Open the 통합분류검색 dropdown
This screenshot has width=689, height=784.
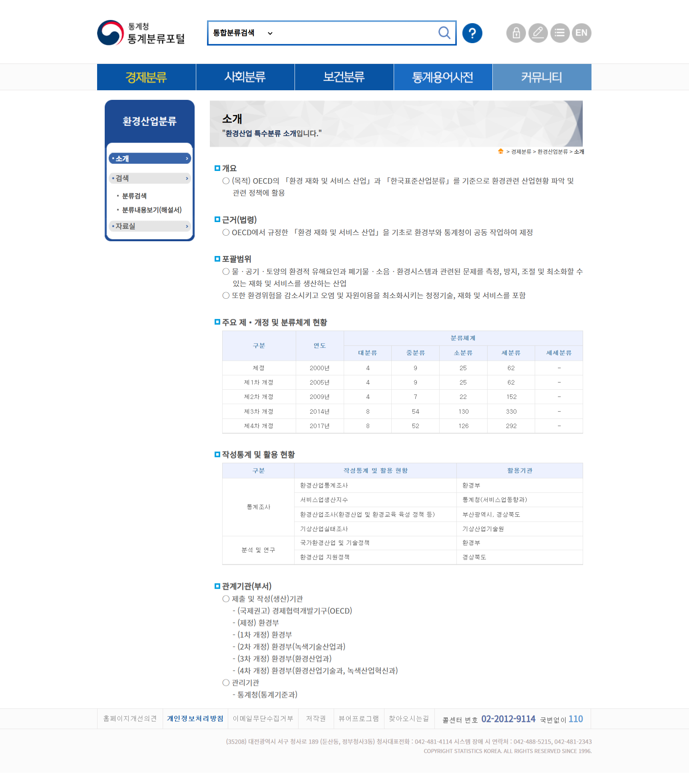point(243,33)
